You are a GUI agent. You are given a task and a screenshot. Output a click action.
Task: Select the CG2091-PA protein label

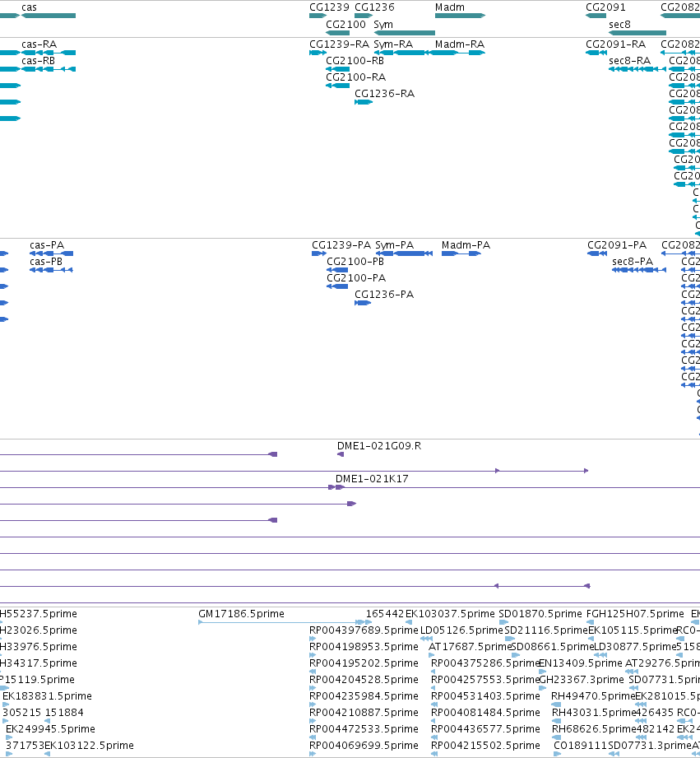tap(618, 245)
